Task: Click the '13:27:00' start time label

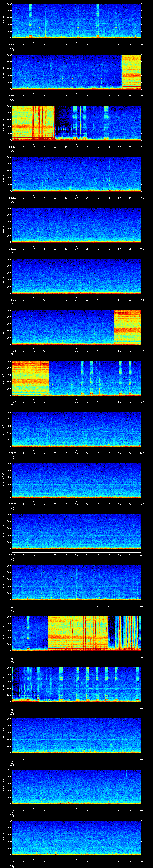Action: click(12, 708)
